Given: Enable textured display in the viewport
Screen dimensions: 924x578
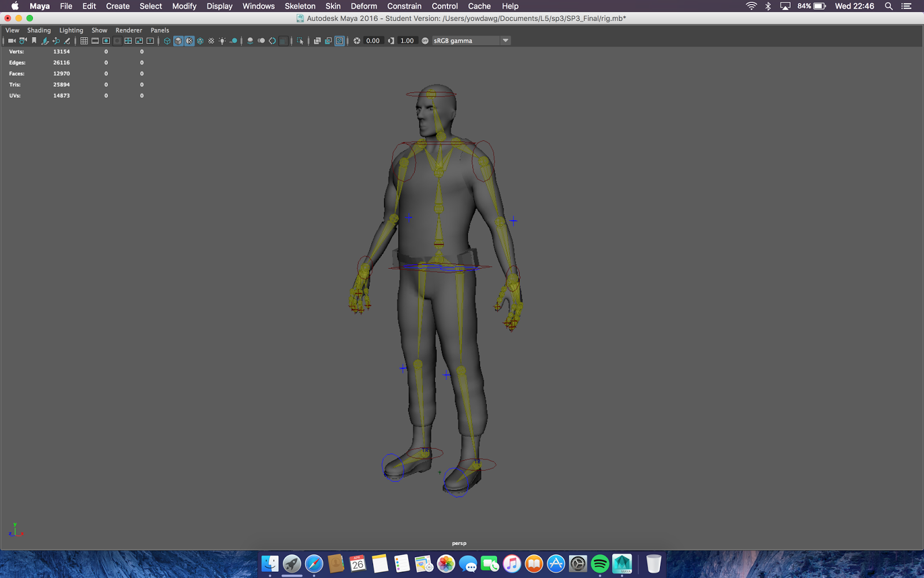Looking at the screenshot, I should click(189, 40).
